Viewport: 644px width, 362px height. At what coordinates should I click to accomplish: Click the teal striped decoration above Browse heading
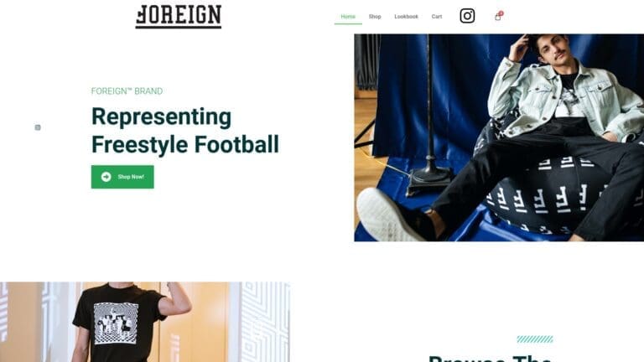point(535,339)
